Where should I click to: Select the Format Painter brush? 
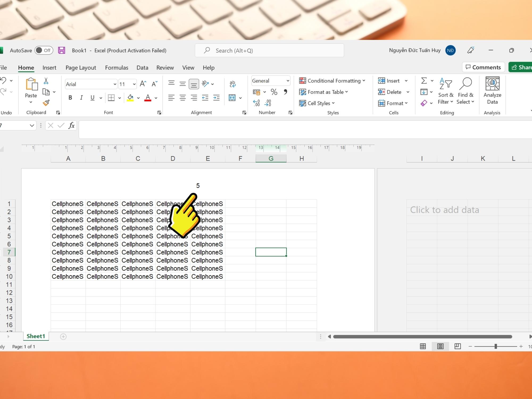point(46,103)
